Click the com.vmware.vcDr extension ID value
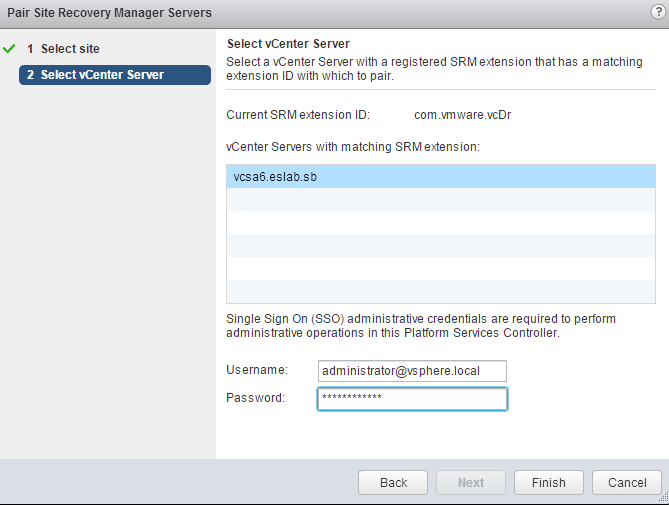The height and width of the screenshot is (505, 669). 463,115
